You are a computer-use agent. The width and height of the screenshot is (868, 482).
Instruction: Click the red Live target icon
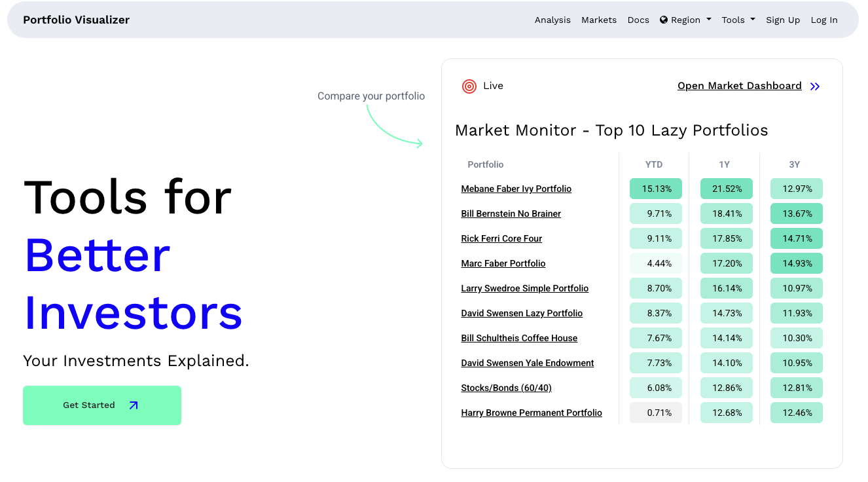pos(469,86)
